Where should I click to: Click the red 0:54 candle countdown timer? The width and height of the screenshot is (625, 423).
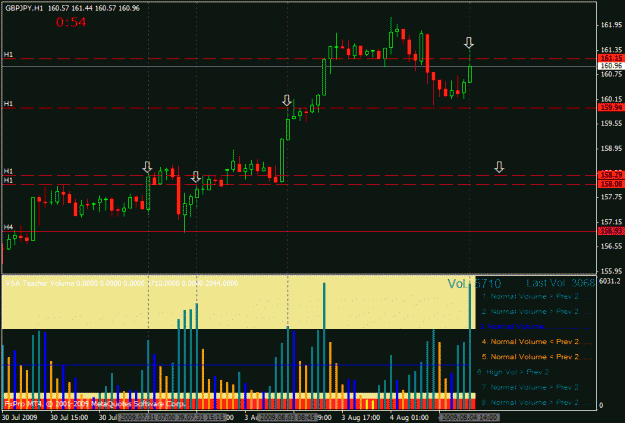coord(71,22)
